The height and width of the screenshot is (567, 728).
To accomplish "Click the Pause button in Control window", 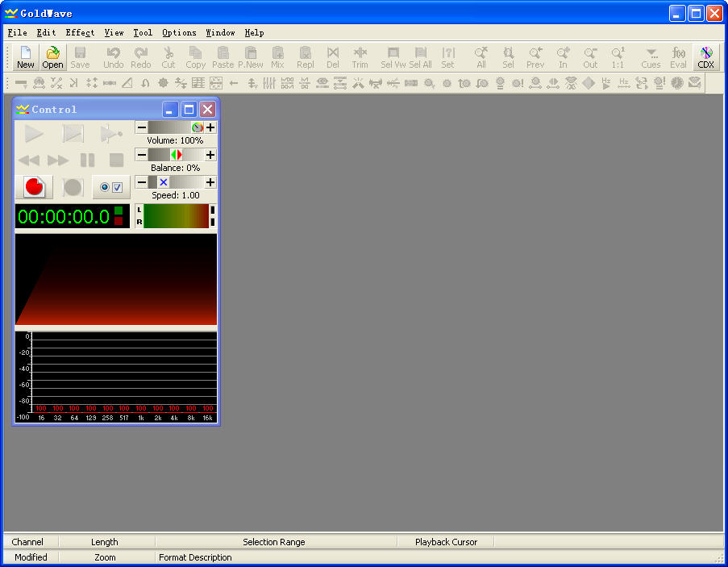I will [87, 161].
